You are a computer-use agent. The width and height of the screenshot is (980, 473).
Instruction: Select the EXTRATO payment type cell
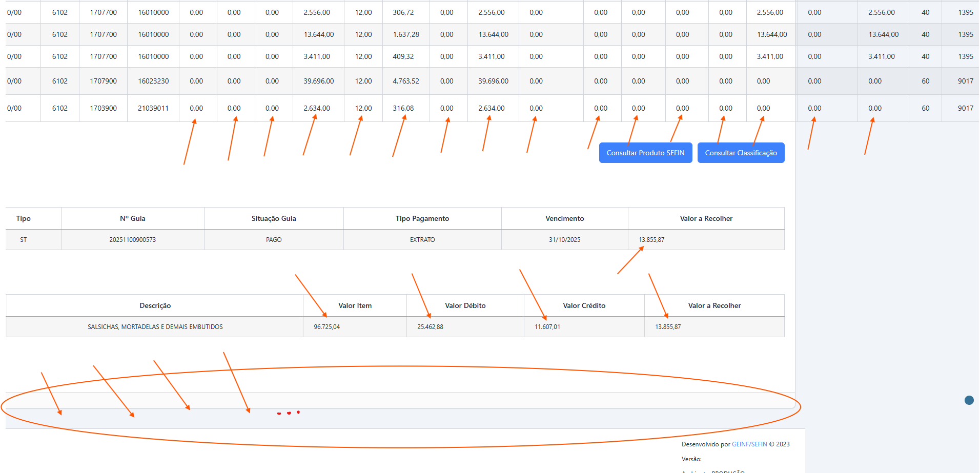422,240
